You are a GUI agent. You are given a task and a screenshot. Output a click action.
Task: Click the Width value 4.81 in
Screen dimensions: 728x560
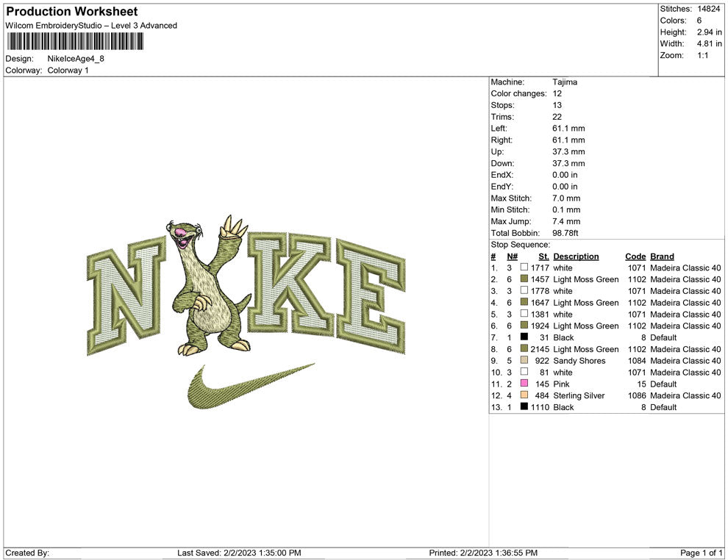point(709,43)
